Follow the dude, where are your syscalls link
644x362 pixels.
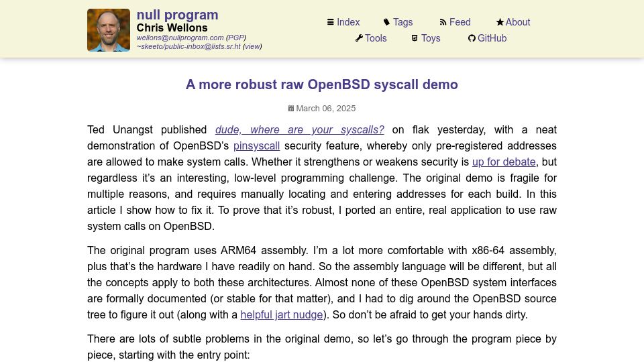[300, 129]
